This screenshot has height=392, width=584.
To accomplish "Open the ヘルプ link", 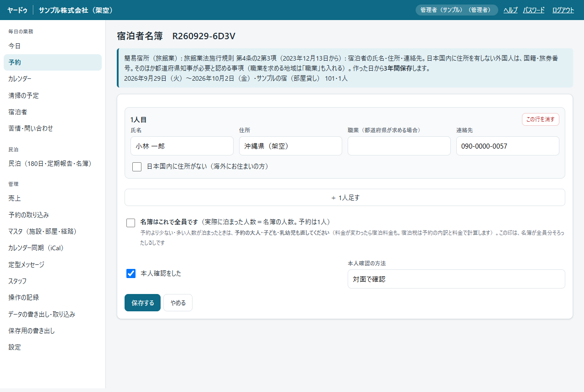I will [x=511, y=10].
